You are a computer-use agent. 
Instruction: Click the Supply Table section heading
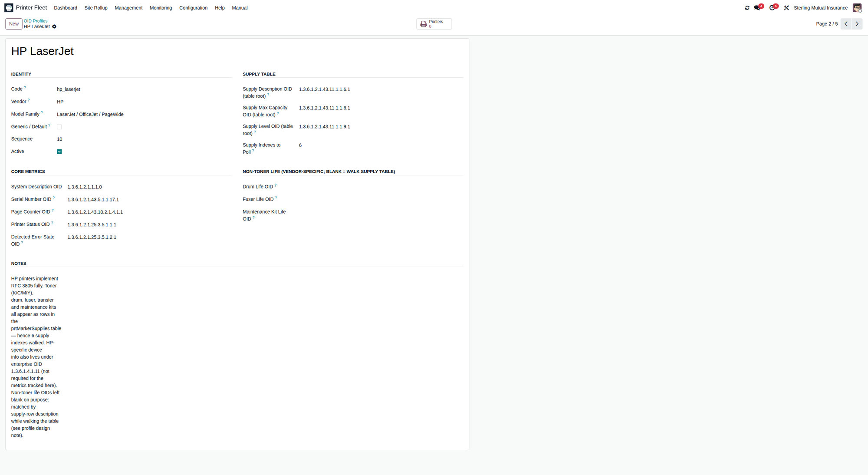point(259,74)
